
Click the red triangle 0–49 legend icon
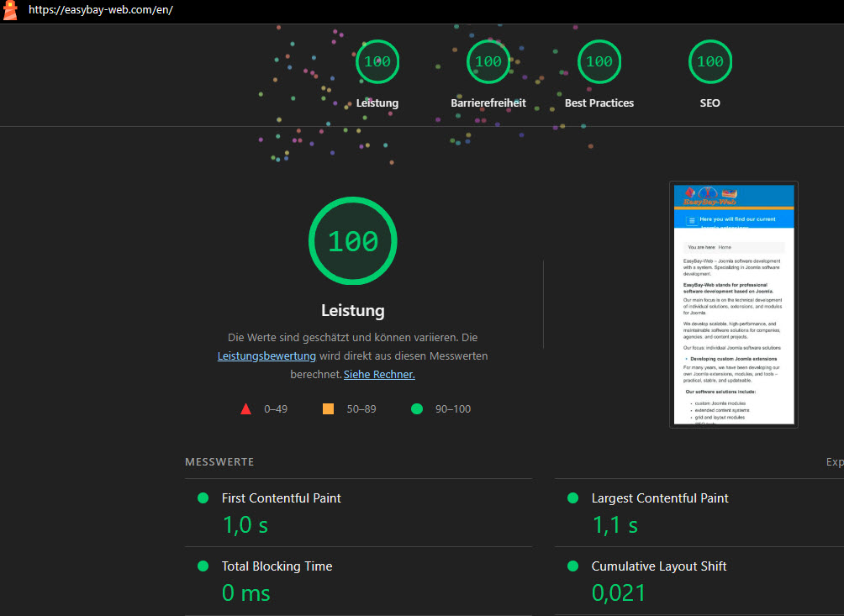point(245,409)
